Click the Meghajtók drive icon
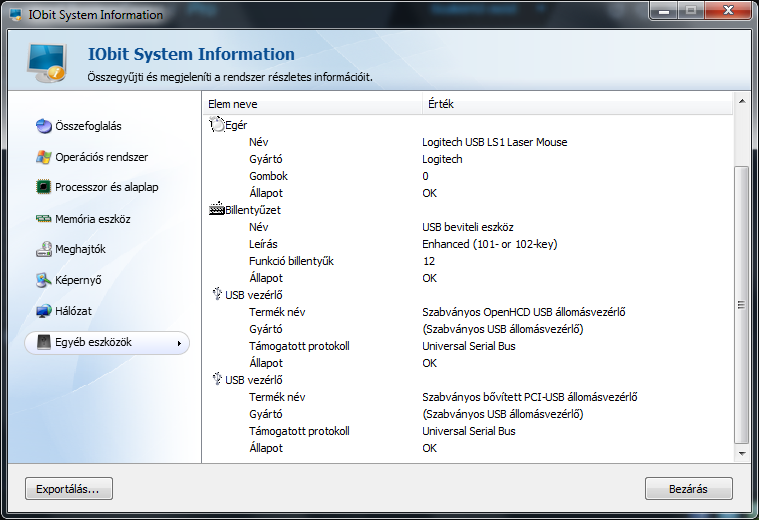The width and height of the screenshot is (759, 520). 44,249
